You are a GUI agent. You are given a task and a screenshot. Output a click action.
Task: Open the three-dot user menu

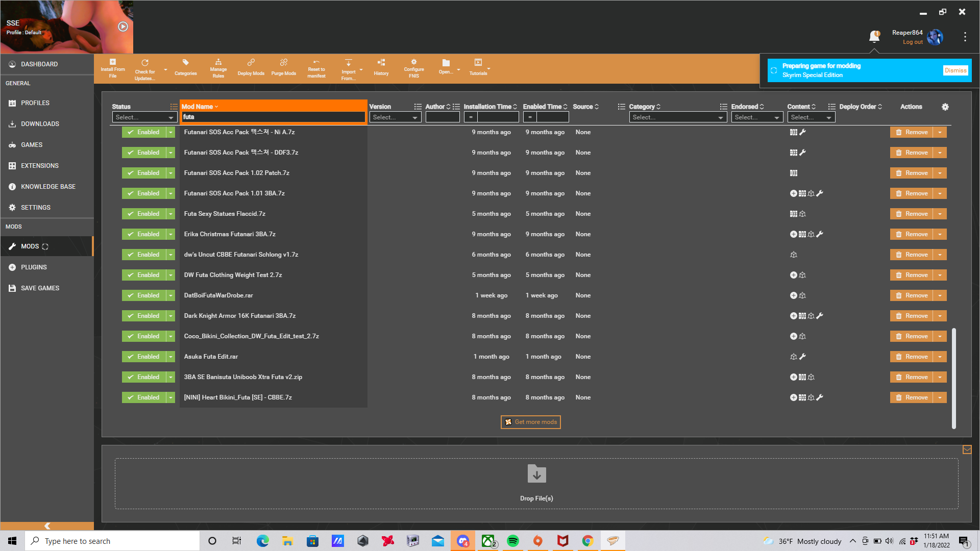point(965,37)
